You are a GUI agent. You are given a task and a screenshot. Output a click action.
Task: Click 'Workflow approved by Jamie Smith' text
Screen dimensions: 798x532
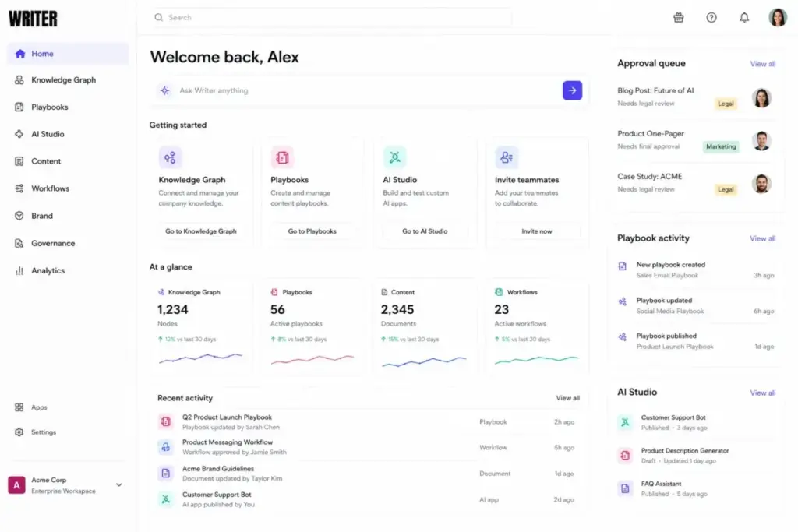[x=234, y=452]
